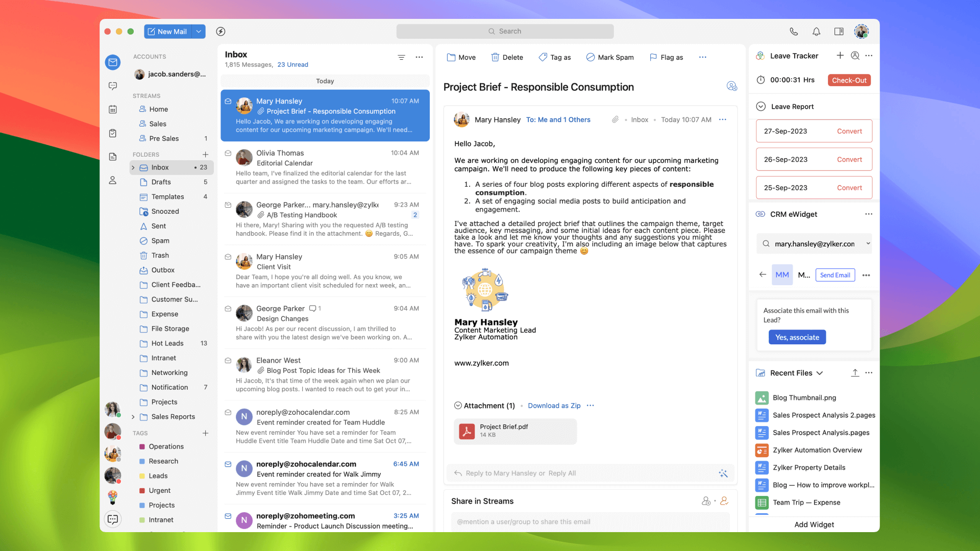The image size is (980, 551).
Task: Select the Hot Leads folder
Action: pyautogui.click(x=167, y=343)
